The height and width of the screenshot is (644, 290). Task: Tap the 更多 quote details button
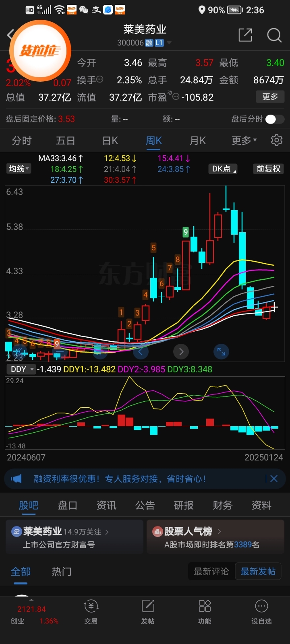(270, 97)
